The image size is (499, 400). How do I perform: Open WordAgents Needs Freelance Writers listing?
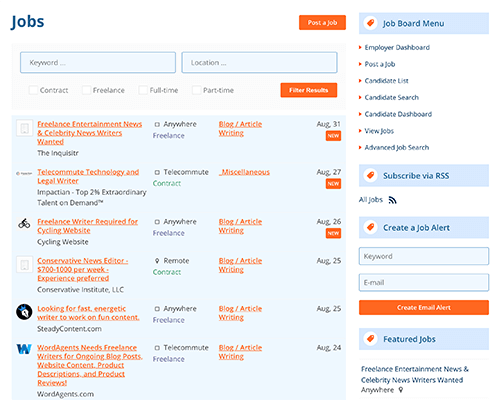click(x=90, y=365)
